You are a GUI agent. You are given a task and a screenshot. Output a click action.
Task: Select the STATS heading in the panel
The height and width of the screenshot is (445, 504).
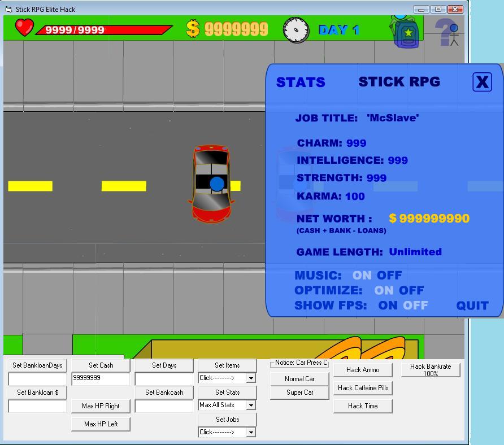pos(300,81)
